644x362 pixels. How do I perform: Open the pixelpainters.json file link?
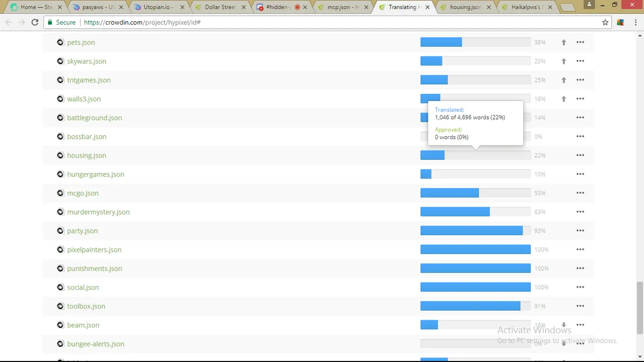click(95, 250)
